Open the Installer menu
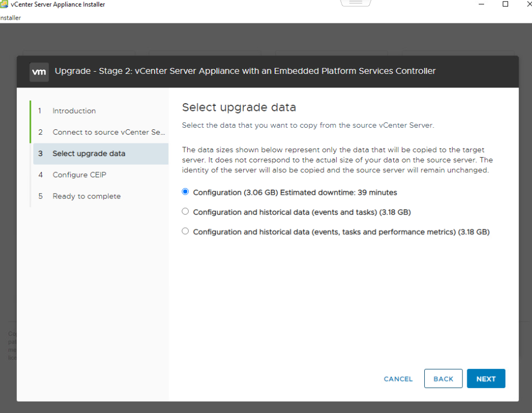Screen dimensions: 532x413 pyautogui.click(x=10, y=17)
